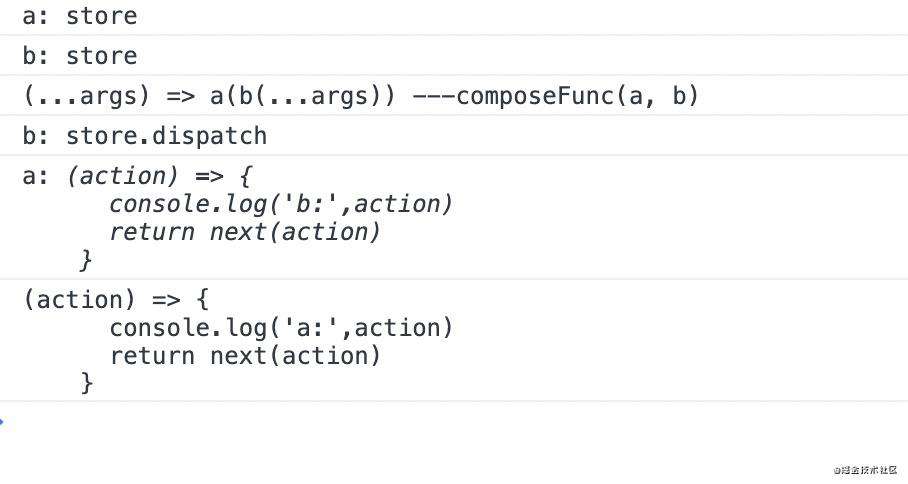Click the blue console prompt chevron
908x484 pixels.
coord(2,421)
